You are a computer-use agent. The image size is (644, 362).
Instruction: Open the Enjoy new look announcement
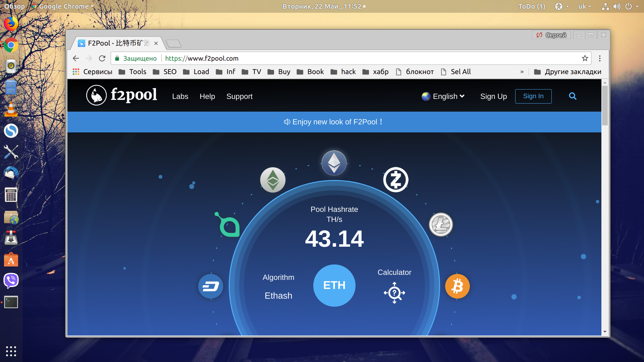(334, 122)
